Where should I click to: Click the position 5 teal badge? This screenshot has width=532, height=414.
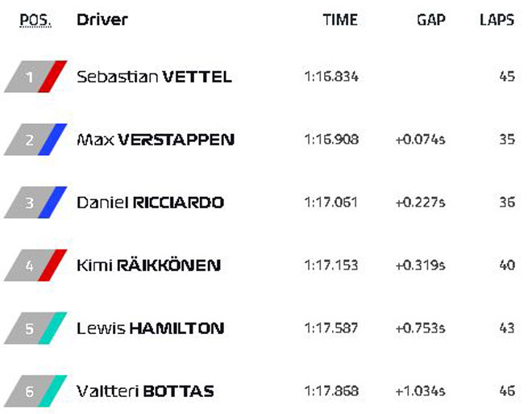click(35, 328)
